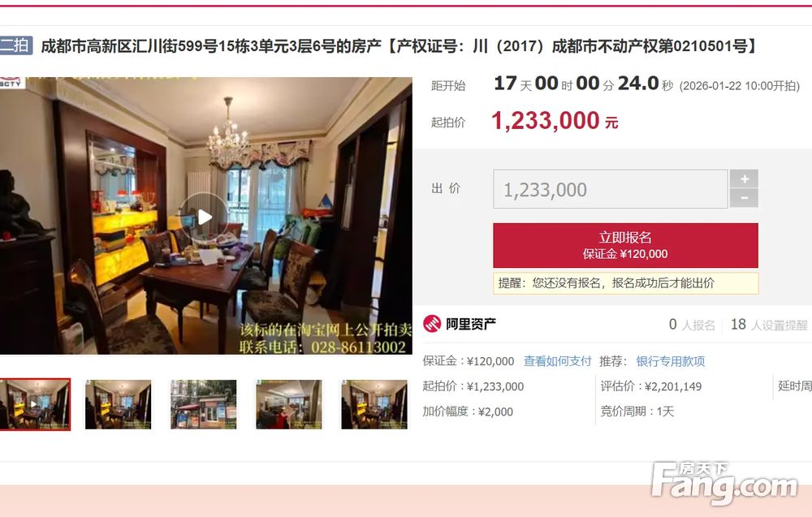The height and width of the screenshot is (517, 812).
Task: Click the 二拍 tag badge
Action: pos(15,45)
